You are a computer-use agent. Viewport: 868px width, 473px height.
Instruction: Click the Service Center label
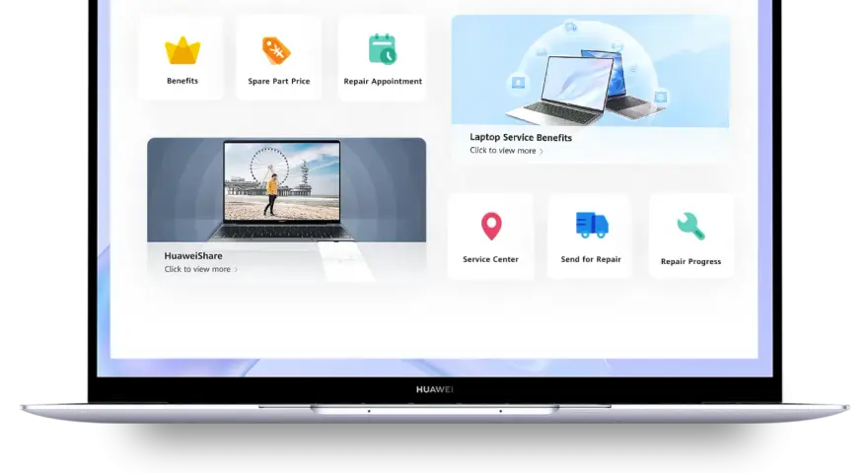pos(490,259)
